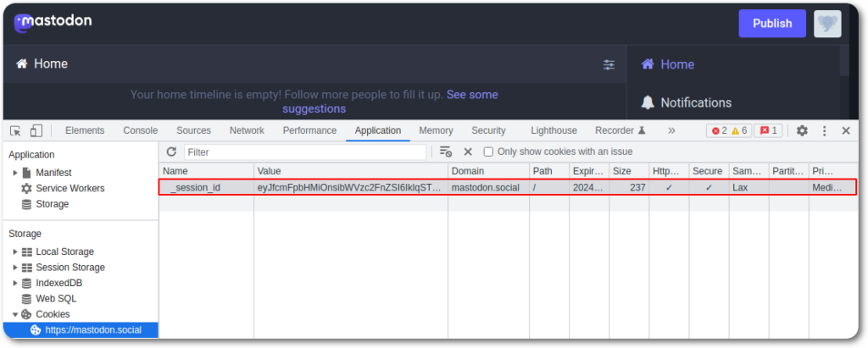The height and width of the screenshot is (348, 868).
Task: Toggle the device toolbar icon
Action: 36,130
